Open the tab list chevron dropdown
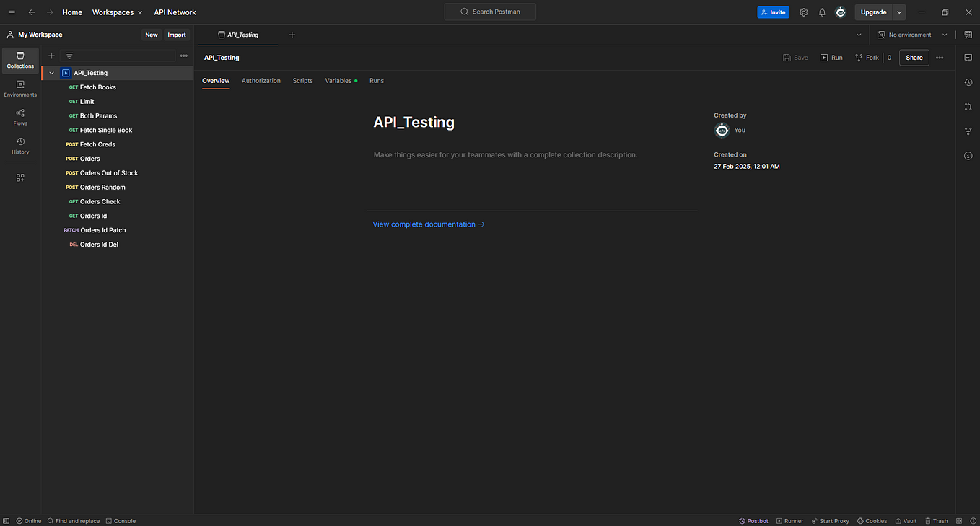The height and width of the screenshot is (526, 980). click(x=859, y=35)
